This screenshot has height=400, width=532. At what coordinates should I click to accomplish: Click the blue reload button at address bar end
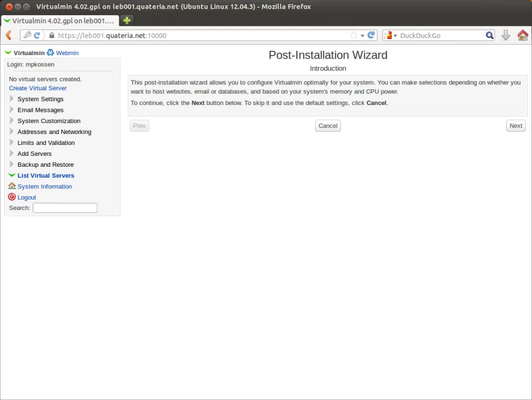371,35
